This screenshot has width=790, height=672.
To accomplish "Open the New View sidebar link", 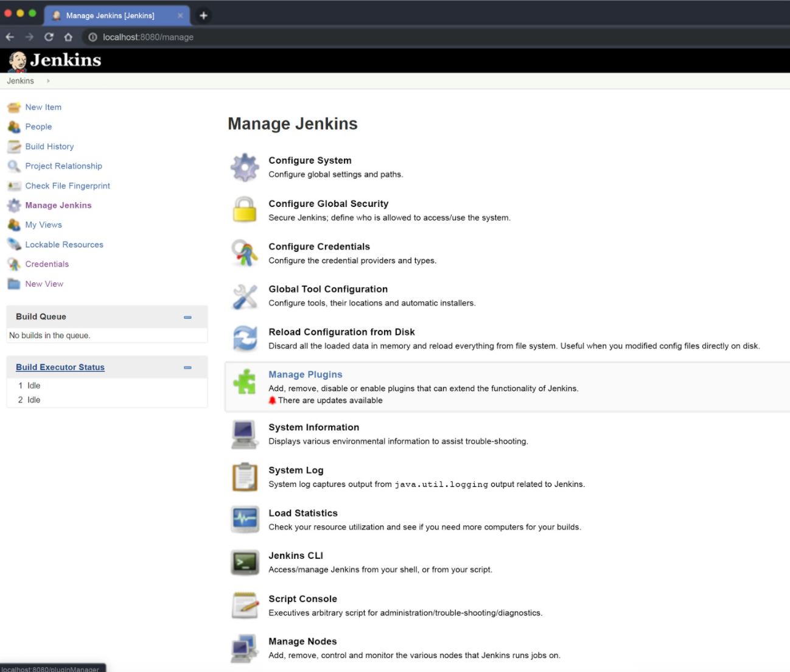I will (x=44, y=284).
